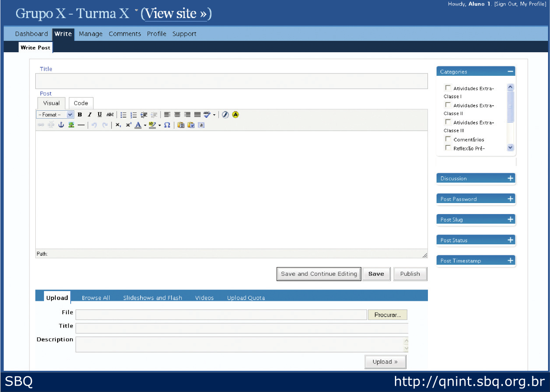Undo the last edit
This screenshot has height=392, width=550.
click(94, 125)
